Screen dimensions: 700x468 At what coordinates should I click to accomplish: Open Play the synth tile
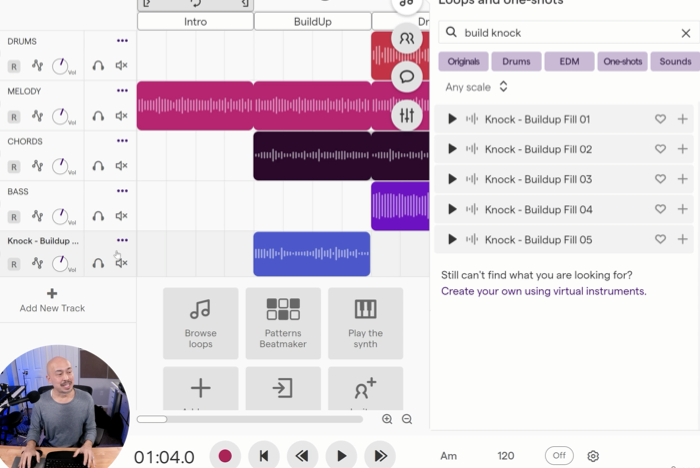point(366,323)
